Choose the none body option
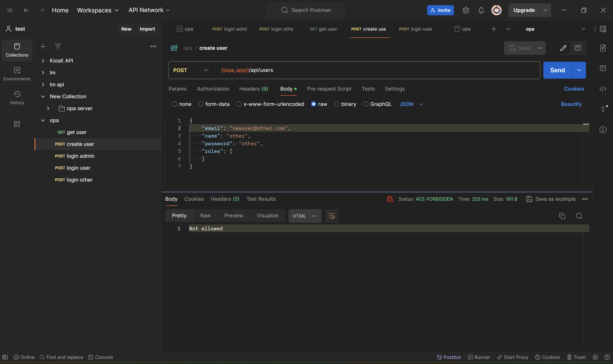Viewport: 613px width, 364px height. click(x=174, y=104)
